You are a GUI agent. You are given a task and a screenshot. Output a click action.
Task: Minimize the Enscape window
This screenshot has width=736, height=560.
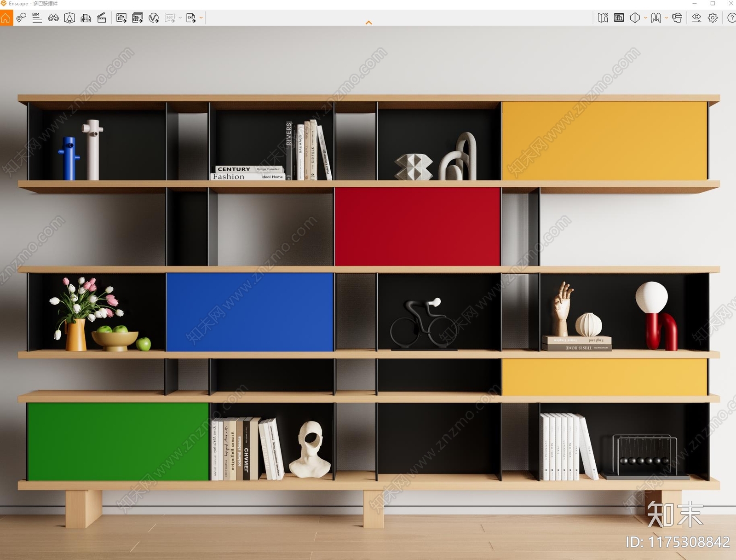(695, 3)
